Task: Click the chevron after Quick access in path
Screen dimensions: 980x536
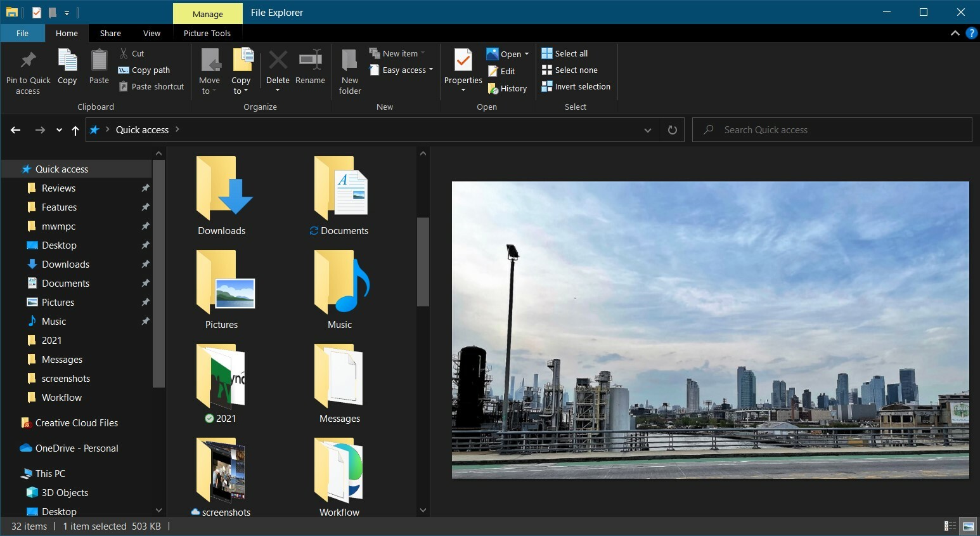Action: [x=177, y=129]
